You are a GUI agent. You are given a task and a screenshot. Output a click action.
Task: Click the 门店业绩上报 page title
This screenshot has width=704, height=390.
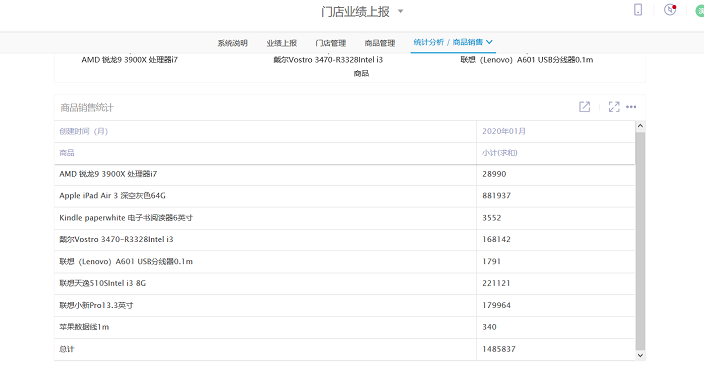click(x=355, y=12)
